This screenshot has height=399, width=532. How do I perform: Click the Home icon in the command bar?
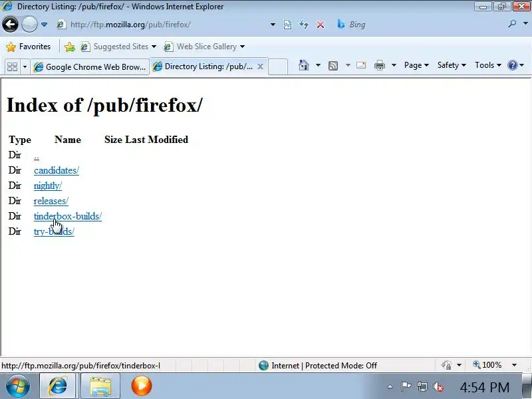pos(304,65)
